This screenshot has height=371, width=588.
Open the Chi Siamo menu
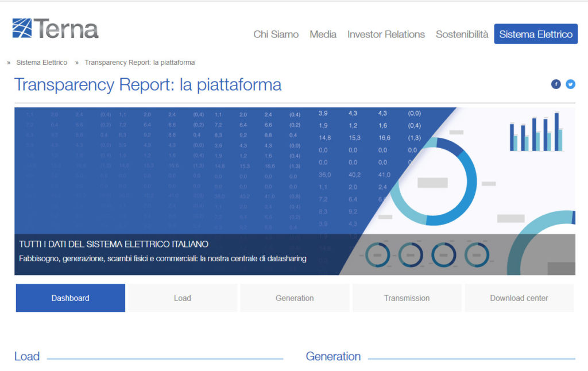[276, 34]
